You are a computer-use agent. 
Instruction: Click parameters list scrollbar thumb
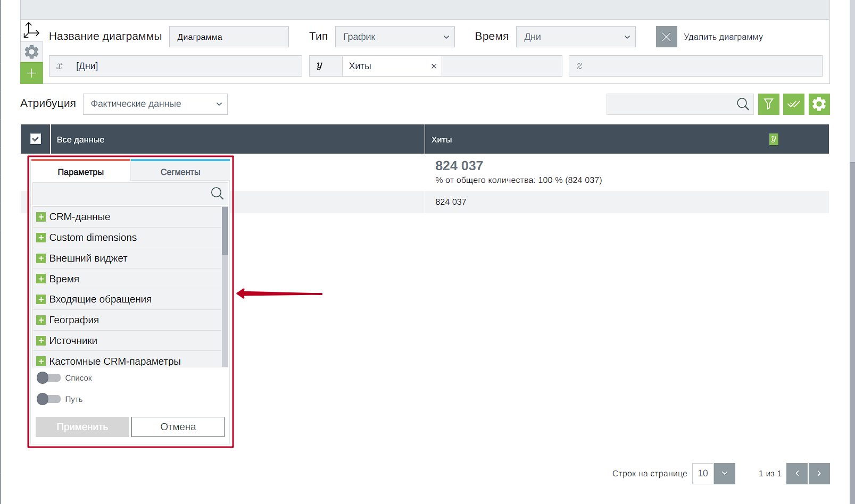225,230
